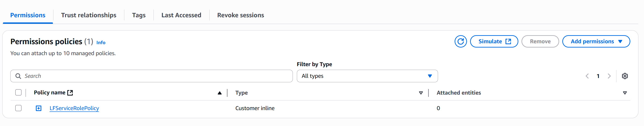Refresh the permissions policies list

[460, 41]
